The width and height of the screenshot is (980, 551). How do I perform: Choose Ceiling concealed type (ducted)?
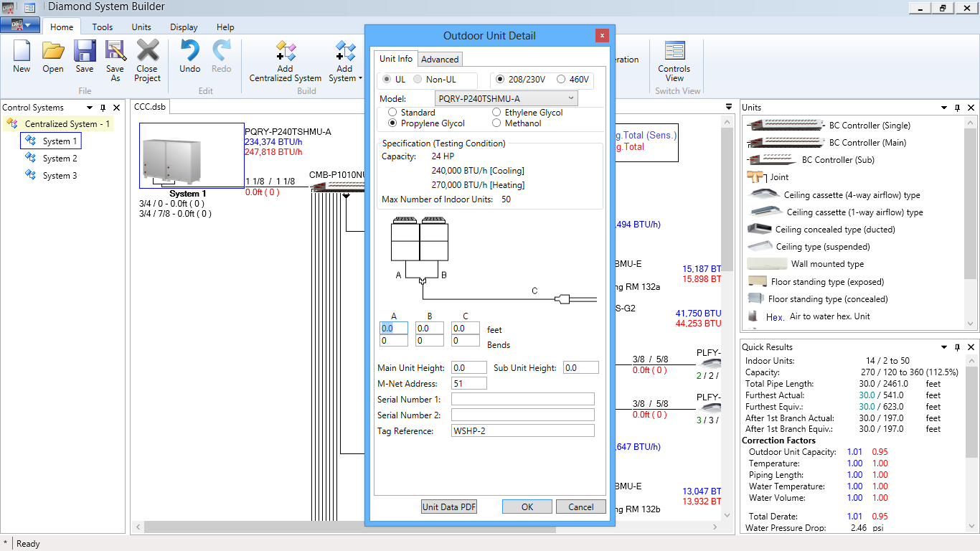point(821,230)
